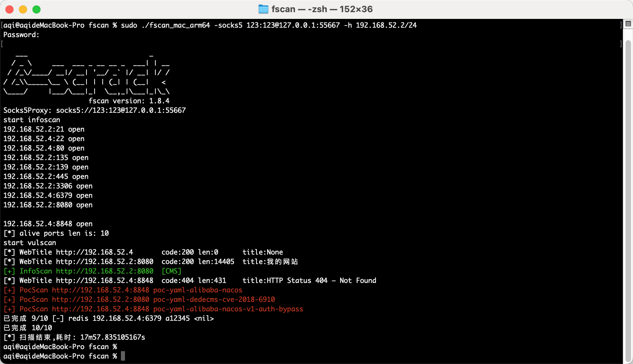Click the "title:None" text

tap(263, 252)
